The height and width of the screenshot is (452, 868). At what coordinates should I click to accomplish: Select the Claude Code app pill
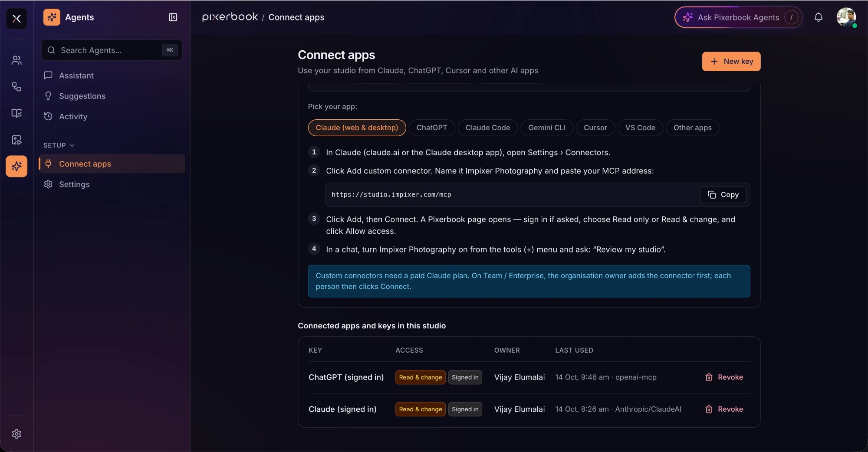(x=488, y=128)
